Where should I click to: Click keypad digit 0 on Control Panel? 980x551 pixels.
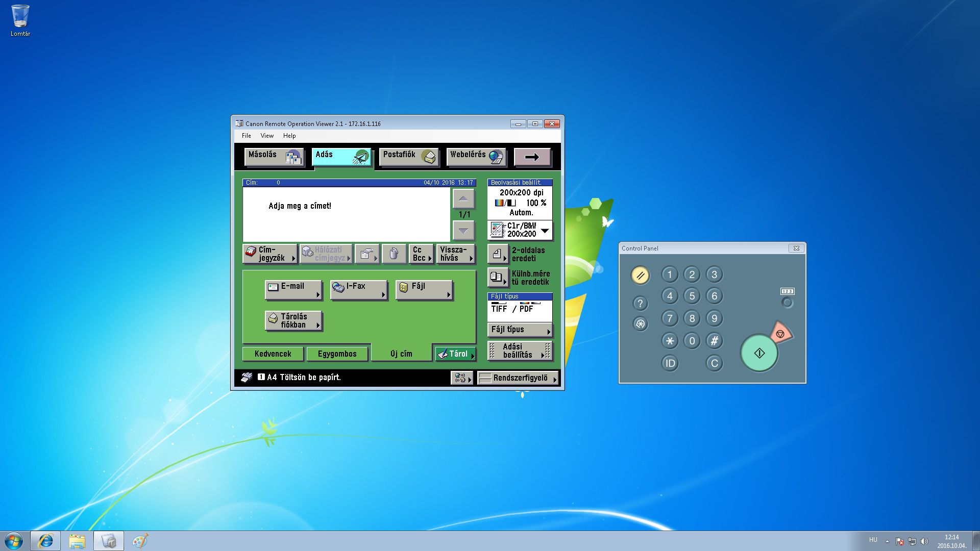pos(692,341)
